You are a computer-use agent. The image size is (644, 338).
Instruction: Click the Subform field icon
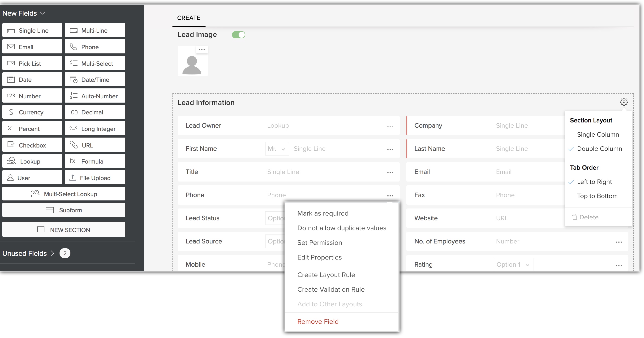(50, 210)
